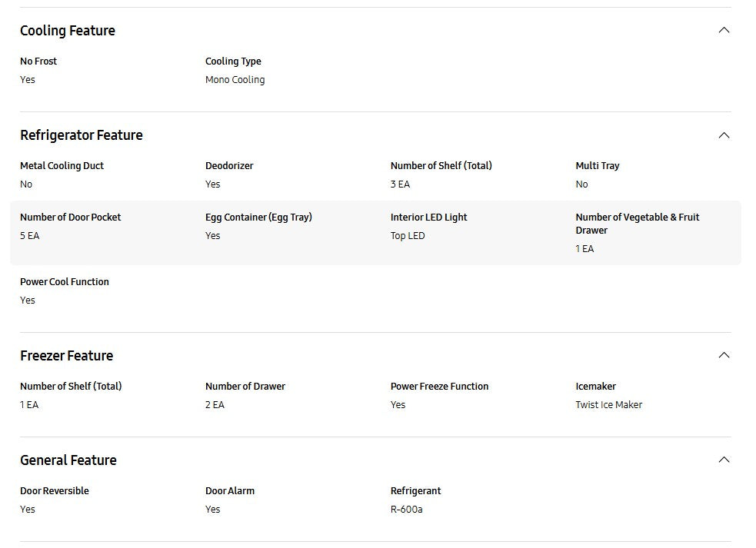Select the Mono Cooling value text
Viewport: 756px width, 548px height.
[235, 80]
